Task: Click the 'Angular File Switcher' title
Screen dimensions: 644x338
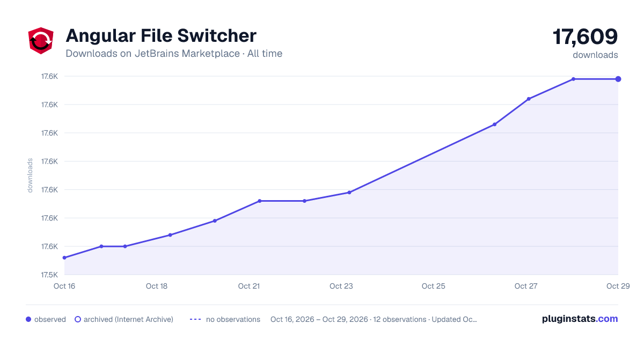Action: point(161,36)
